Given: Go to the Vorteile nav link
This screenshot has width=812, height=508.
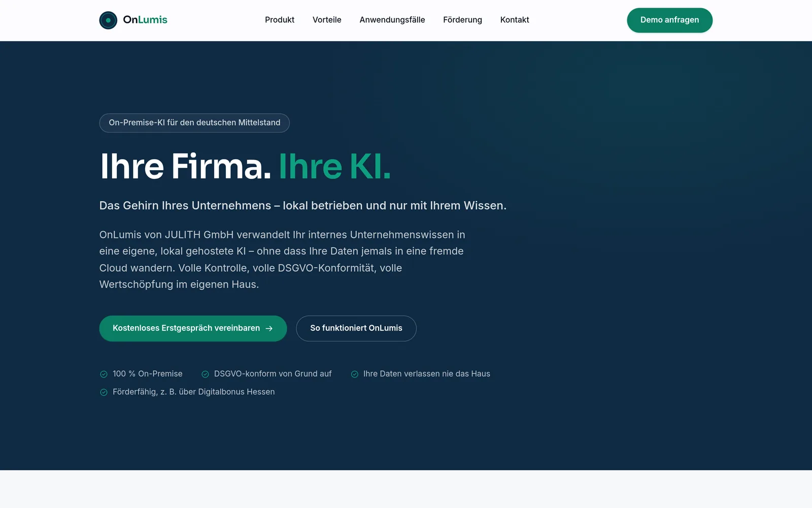Looking at the screenshot, I should coord(327,20).
